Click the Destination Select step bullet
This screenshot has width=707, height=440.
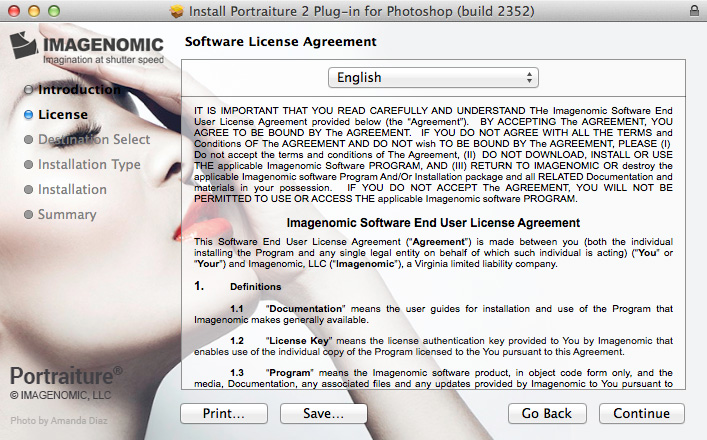28,140
